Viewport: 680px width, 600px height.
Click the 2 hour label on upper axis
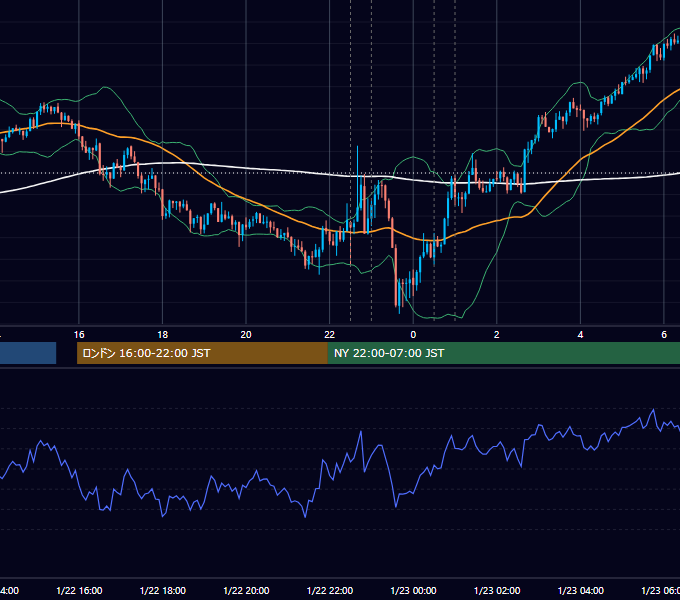[x=497, y=335]
